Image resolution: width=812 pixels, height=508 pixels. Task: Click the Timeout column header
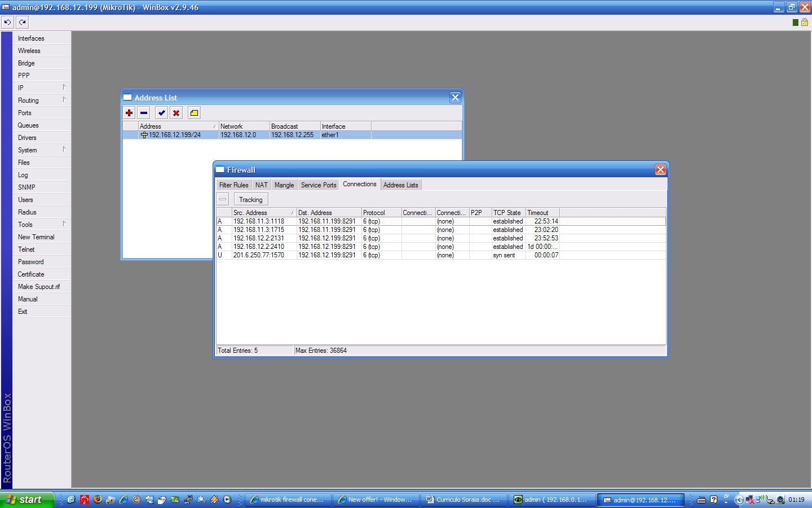click(x=542, y=212)
